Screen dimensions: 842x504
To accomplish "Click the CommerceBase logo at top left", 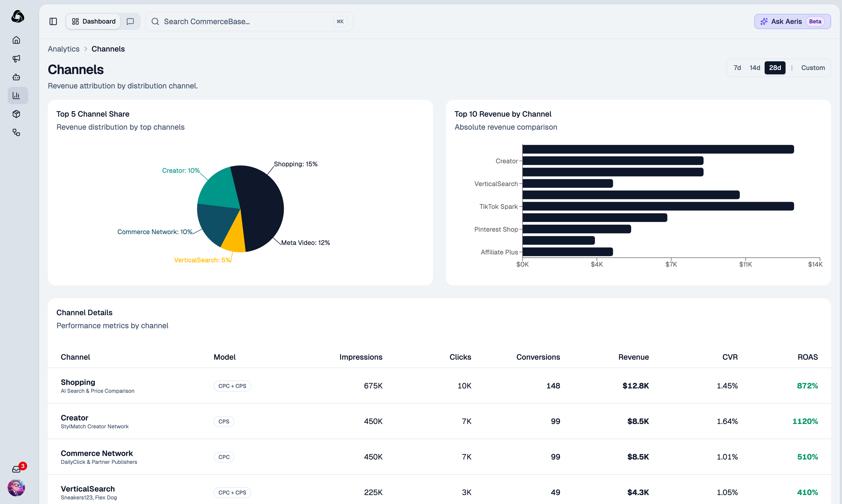I will click(17, 16).
